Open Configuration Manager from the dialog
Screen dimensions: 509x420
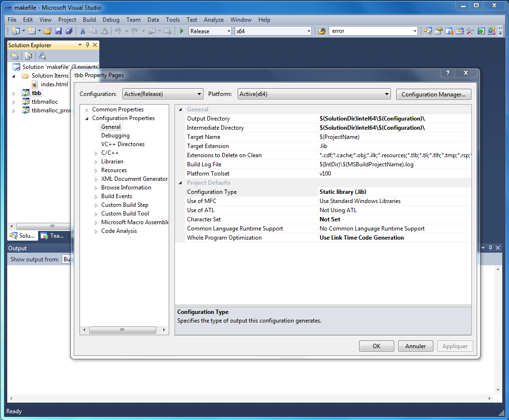click(433, 94)
